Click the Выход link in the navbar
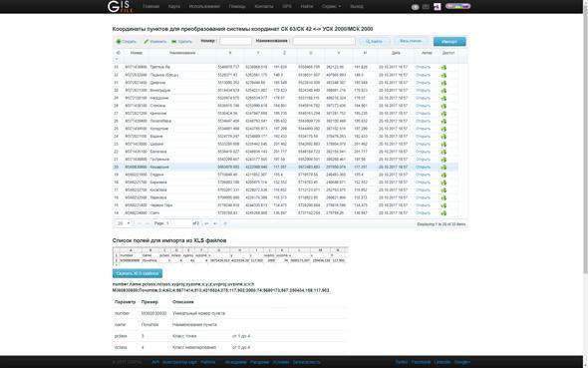The width and height of the screenshot is (588, 368). 356,6
